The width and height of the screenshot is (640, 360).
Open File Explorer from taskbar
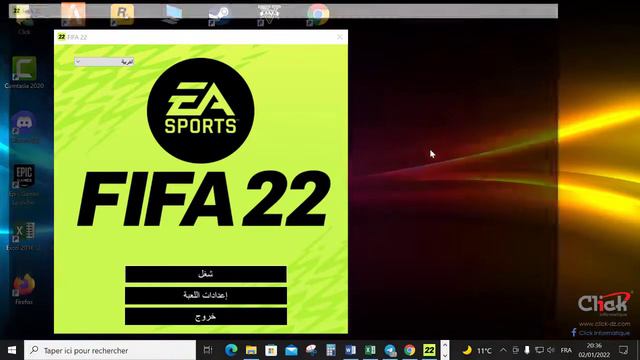pyautogui.click(x=251, y=350)
